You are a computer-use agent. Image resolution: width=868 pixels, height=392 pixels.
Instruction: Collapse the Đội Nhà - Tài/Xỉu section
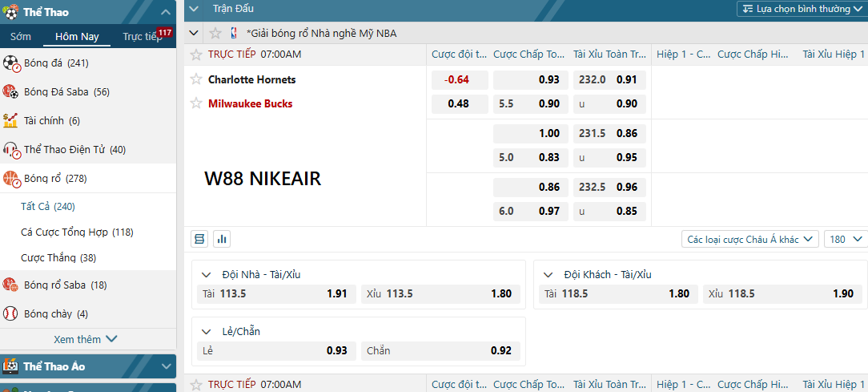tap(206, 275)
